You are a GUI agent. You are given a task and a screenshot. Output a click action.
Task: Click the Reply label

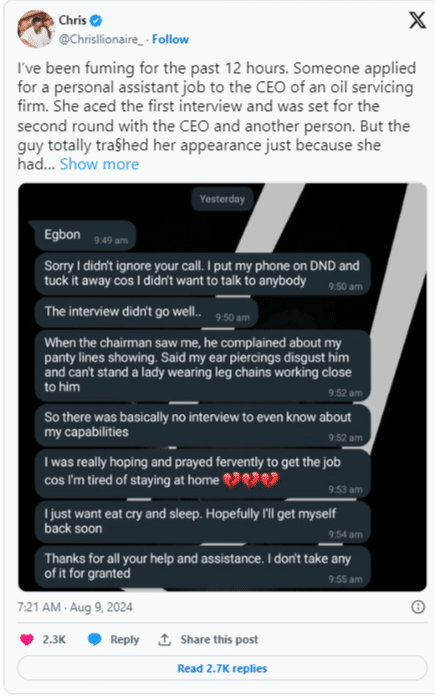click(125, 640)
